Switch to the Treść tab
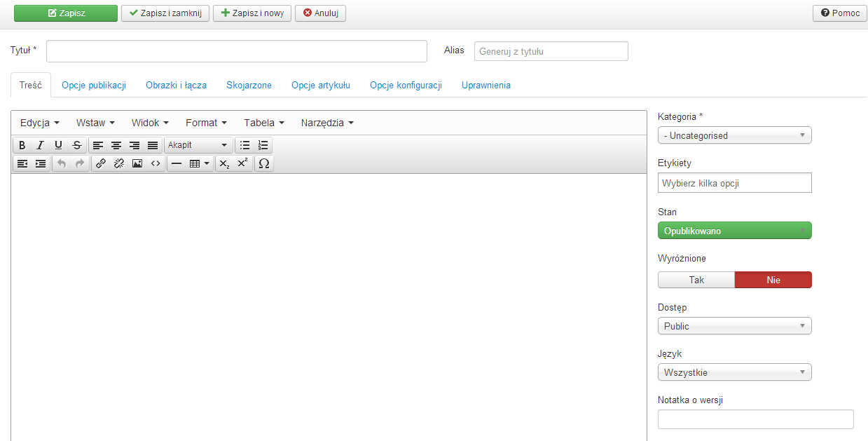The image size is (868, 441). 31,85
